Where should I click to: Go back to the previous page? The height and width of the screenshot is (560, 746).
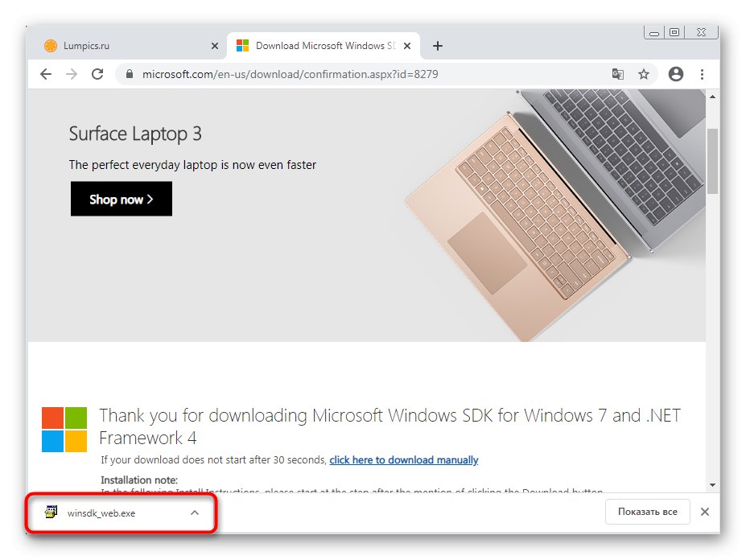click(x=46, y=74)
